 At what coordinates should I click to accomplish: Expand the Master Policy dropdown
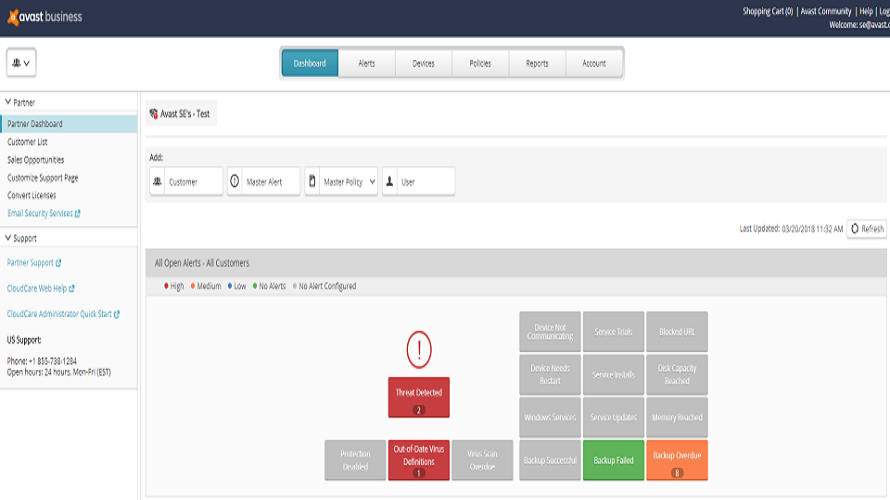tap(372, 182)
